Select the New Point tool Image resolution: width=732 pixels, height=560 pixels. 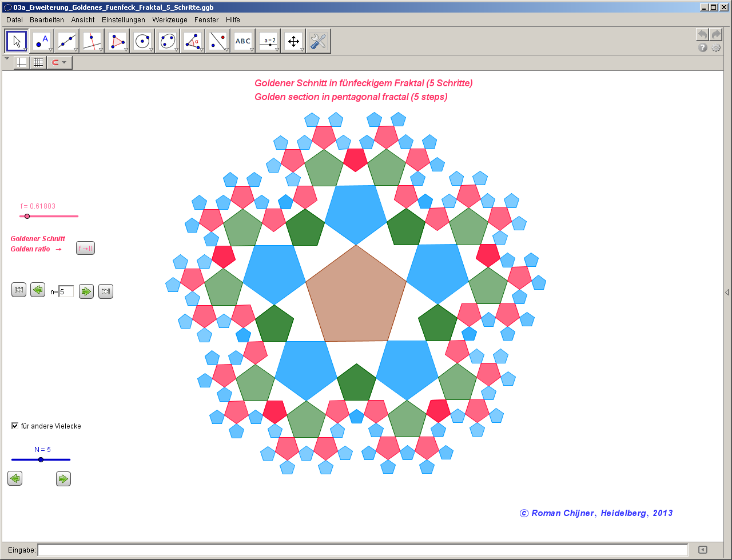coord(42,41)
